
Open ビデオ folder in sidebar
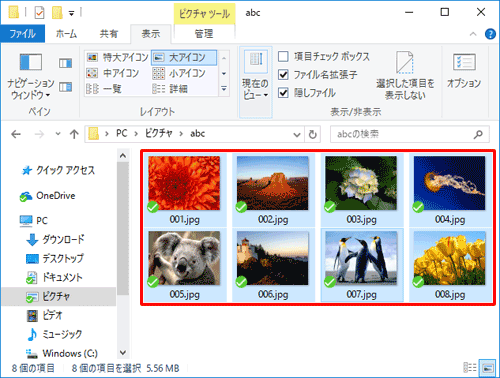(44, 315)
